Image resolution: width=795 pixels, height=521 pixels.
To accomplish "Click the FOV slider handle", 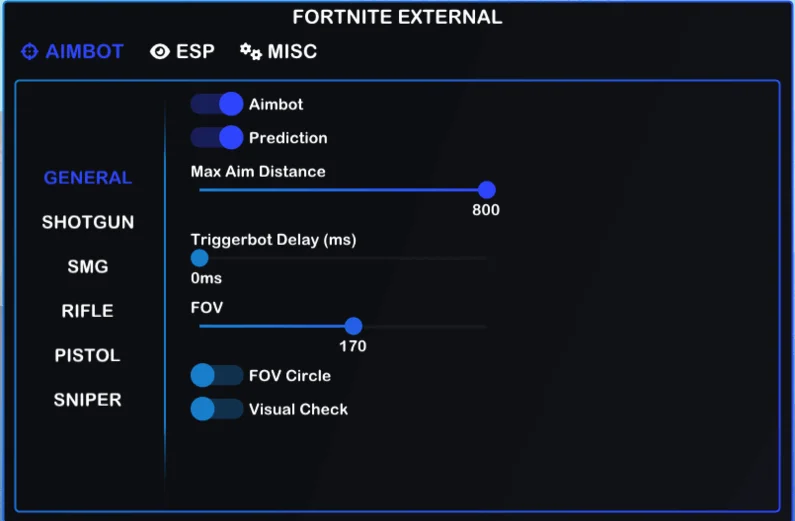I will click(353, 326).
